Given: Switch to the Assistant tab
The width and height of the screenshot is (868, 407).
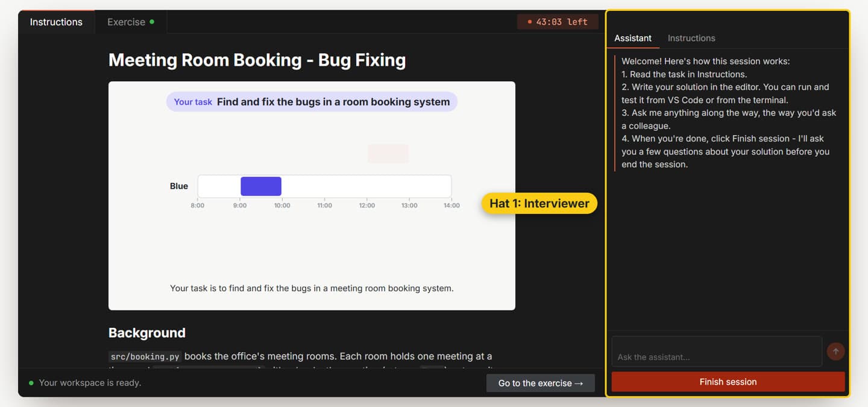Looking at the screenshot, I should click(633, 38).
